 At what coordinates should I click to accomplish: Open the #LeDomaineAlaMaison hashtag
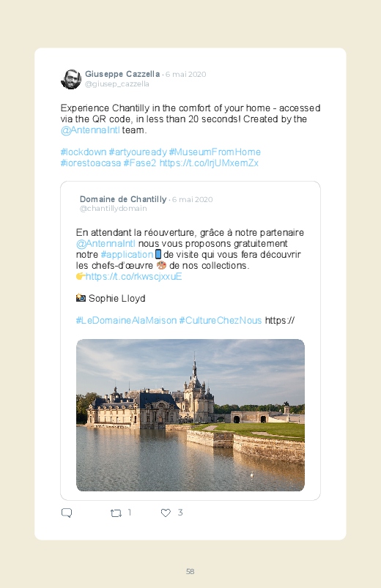point(126,320)
